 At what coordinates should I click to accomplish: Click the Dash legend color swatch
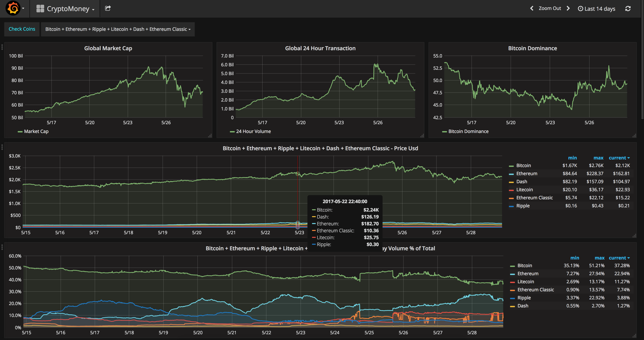[x=511, y=182]
